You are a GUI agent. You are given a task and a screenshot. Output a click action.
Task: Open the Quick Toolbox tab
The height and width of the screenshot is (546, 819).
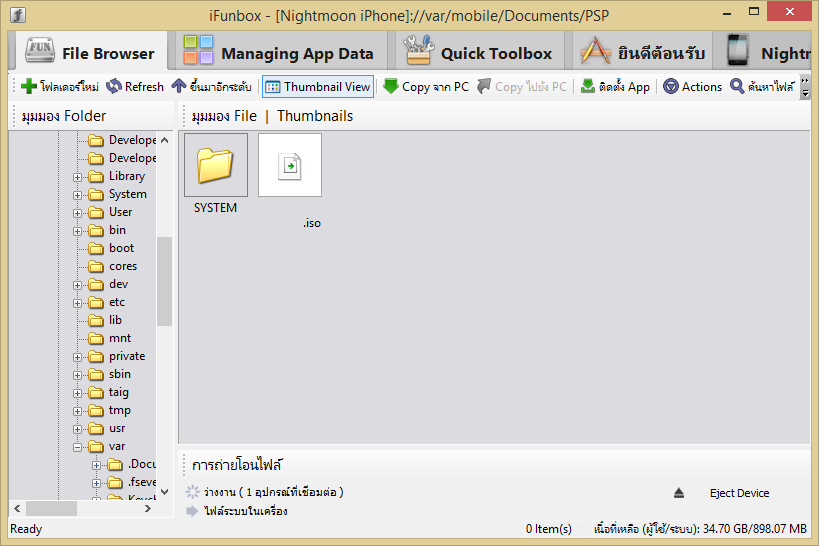(477, 52)
